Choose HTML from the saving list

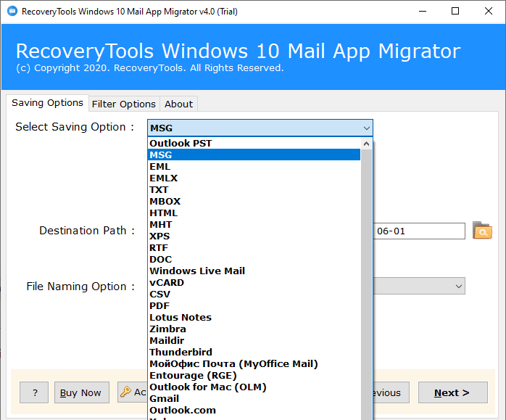coord(254,213)
